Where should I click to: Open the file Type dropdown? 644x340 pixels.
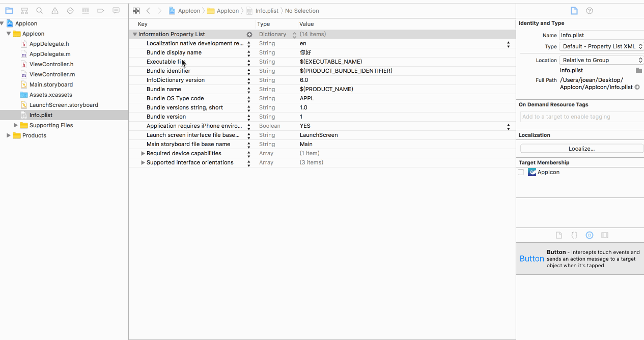602,46
